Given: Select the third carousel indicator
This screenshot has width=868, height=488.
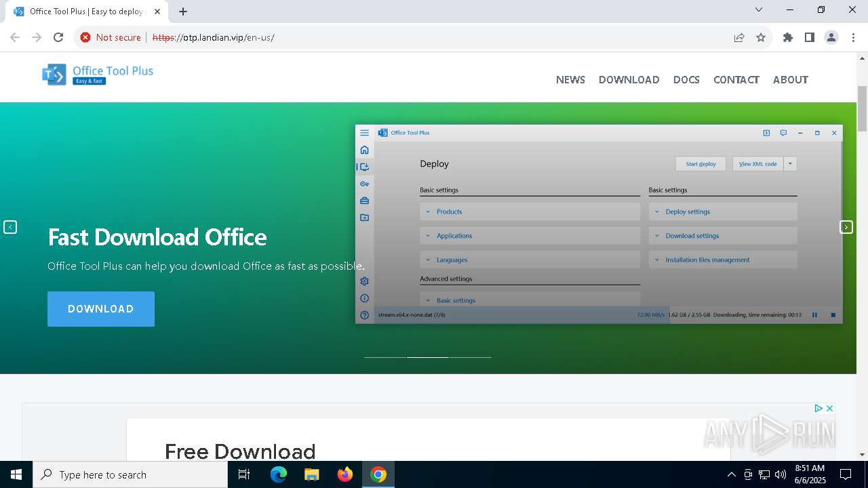Looking at the screenshot, I should (471, 357).
